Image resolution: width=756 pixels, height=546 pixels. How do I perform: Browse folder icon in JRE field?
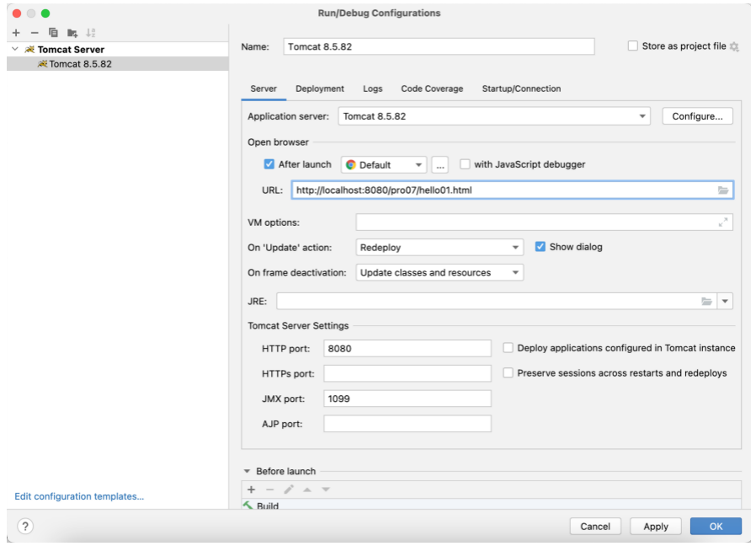(x=706, y=302)
